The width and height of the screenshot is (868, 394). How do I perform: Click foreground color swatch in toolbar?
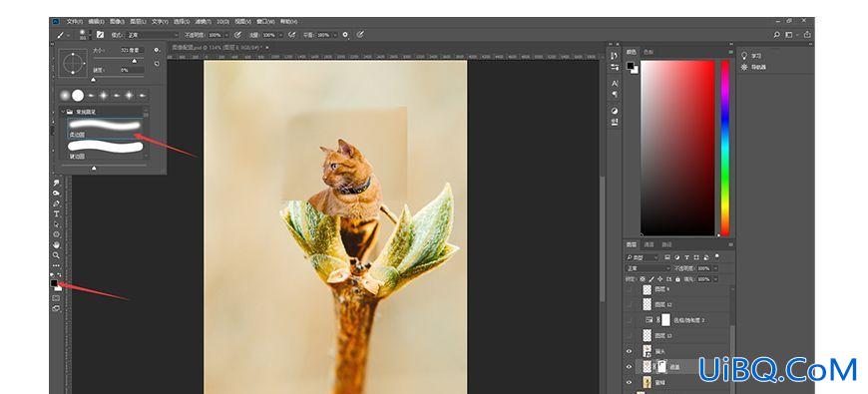point(54,282)
